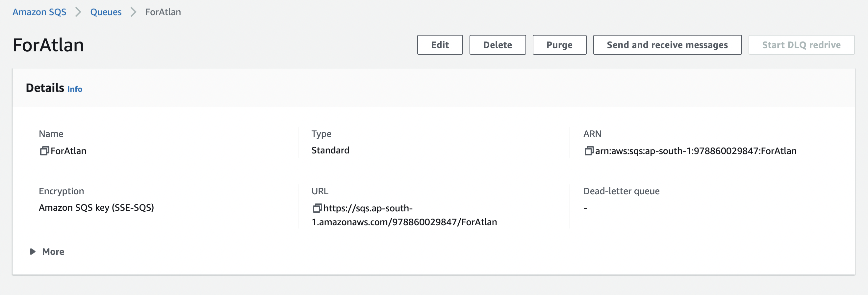Click the ForAtlan breadcrumb item
The image size is (868, 295).
click(163, 12)
